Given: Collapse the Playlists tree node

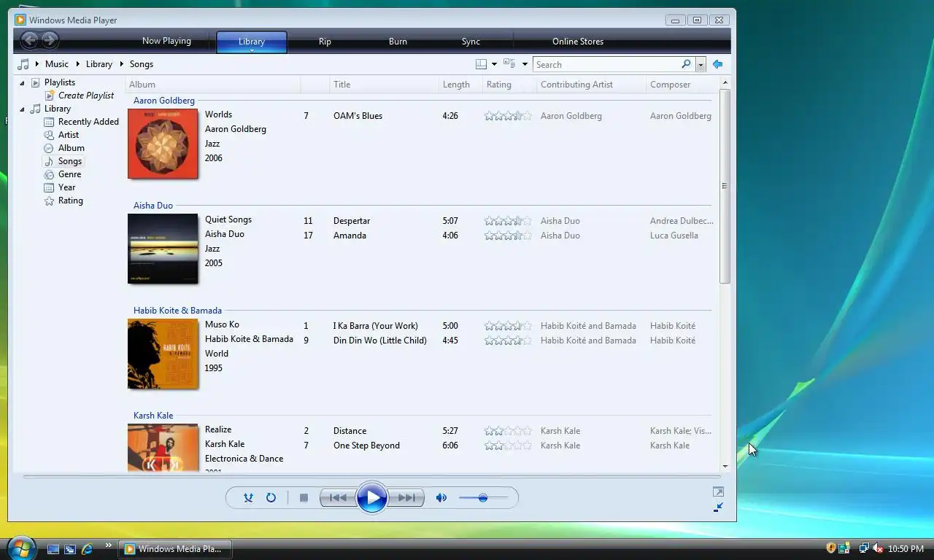Looking at the screenshot, I should click(x=22, y=82).
